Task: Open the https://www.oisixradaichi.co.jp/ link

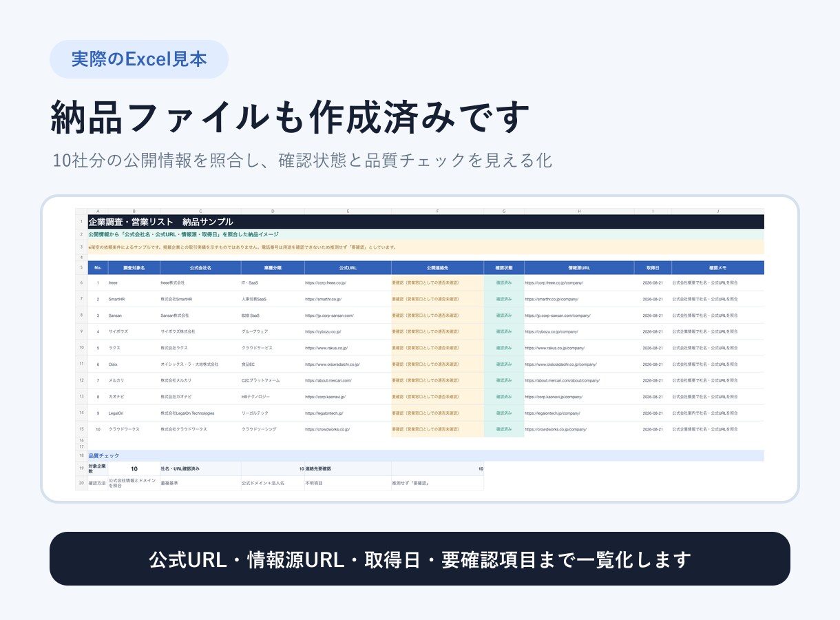Action: (x=333, y=364)
